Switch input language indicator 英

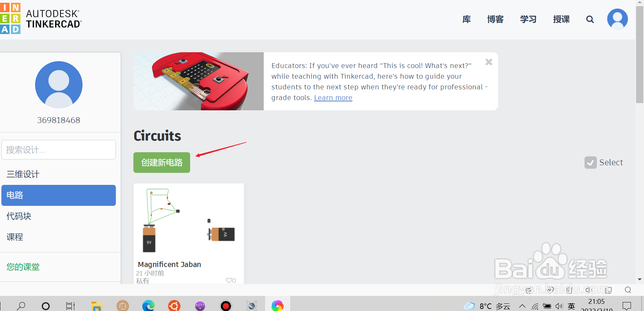click(x=571, y=306)
